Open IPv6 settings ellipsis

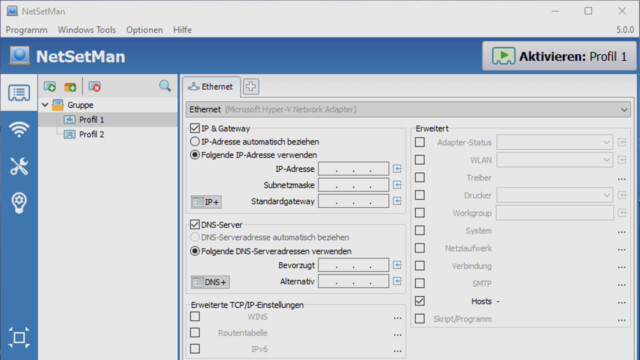pos(398,351)
